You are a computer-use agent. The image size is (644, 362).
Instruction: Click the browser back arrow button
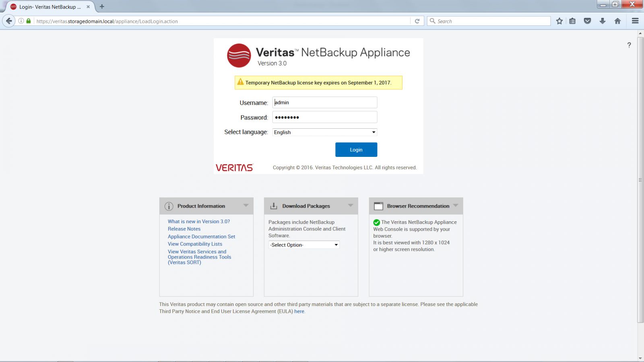(9, 21)
